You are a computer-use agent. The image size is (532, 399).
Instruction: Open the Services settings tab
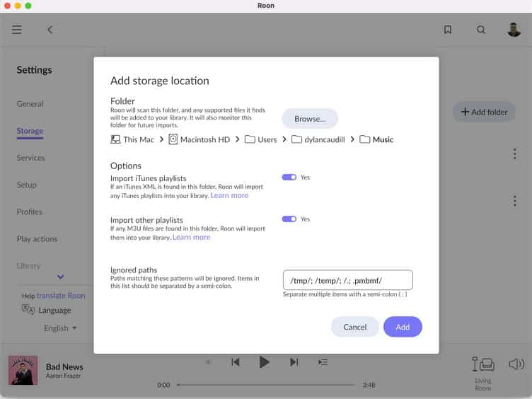(30, 158)
